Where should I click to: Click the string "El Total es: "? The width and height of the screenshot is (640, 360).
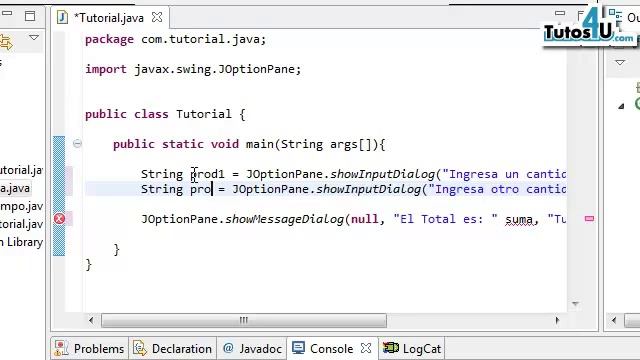446,219
